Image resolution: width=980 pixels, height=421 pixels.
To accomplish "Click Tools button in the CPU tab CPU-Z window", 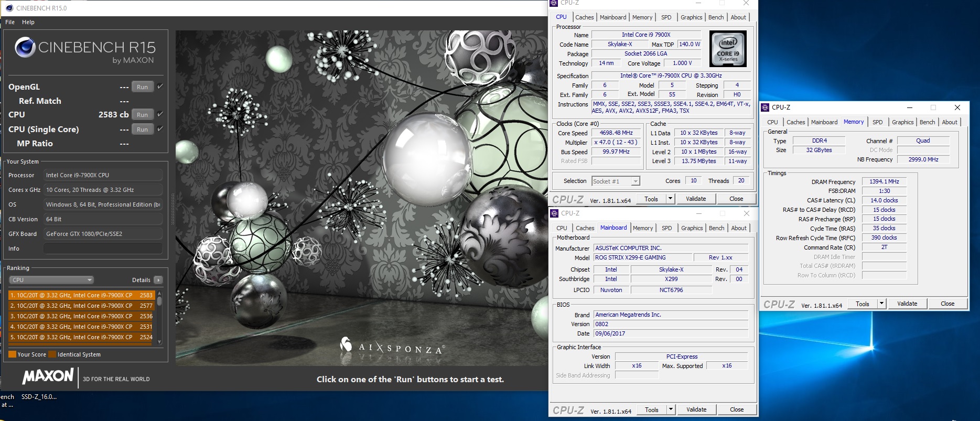I will point(651,199).
